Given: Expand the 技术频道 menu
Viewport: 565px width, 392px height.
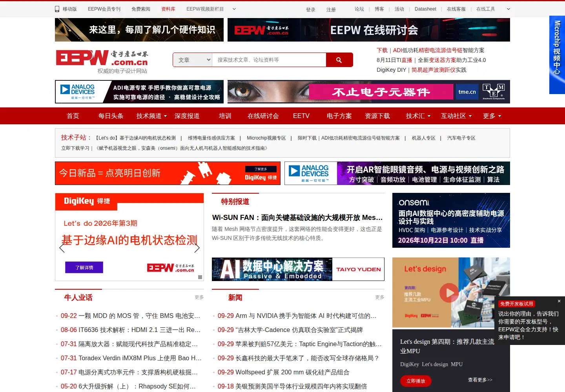Looking at the screenshot, I should [x=151, y=116].
